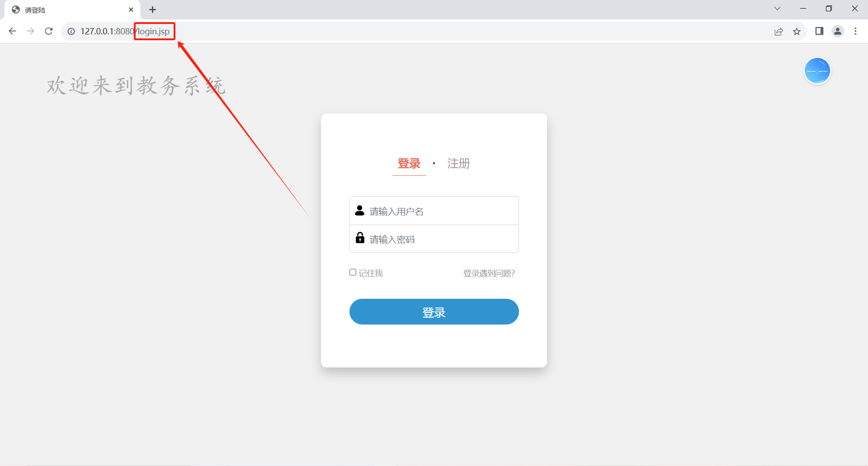Bookmark this page with star icon
The width and height of the screenshot is (868, 466).
point(797,31)
